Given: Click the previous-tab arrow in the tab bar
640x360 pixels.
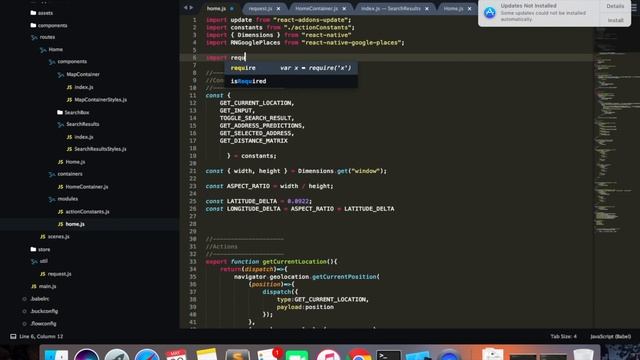Looking at the screenshot, I should click(x=186, y=8).
